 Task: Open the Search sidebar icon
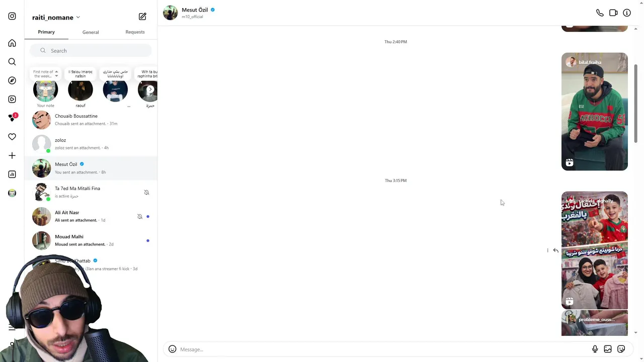point(12,62)
